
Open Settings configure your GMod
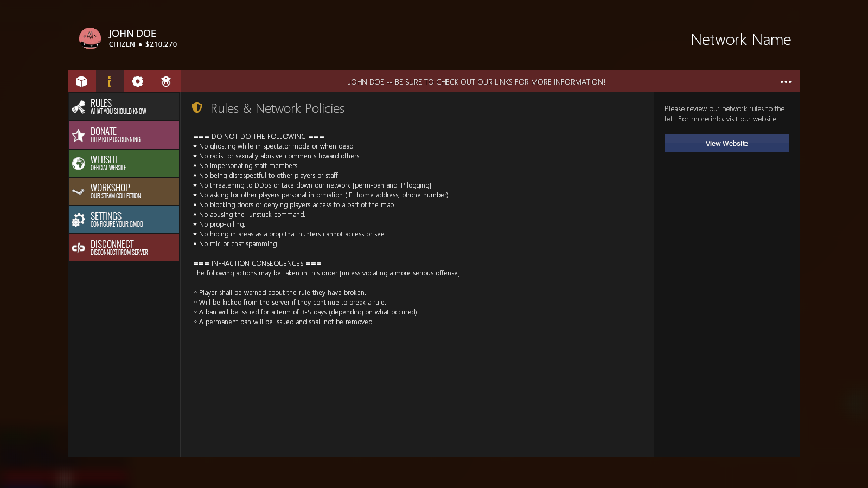124,220
